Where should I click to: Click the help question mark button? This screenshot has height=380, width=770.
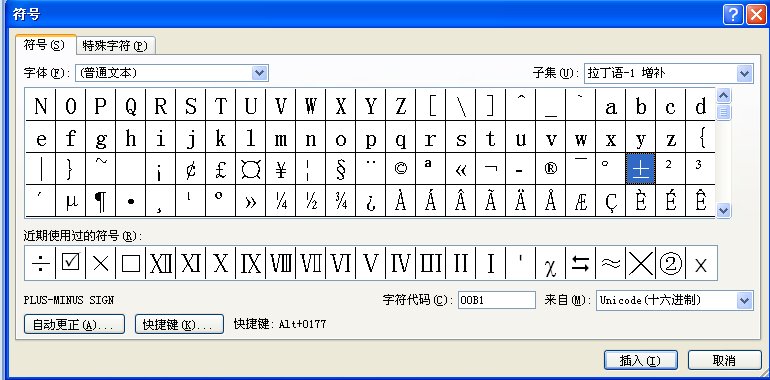[733, 15]
